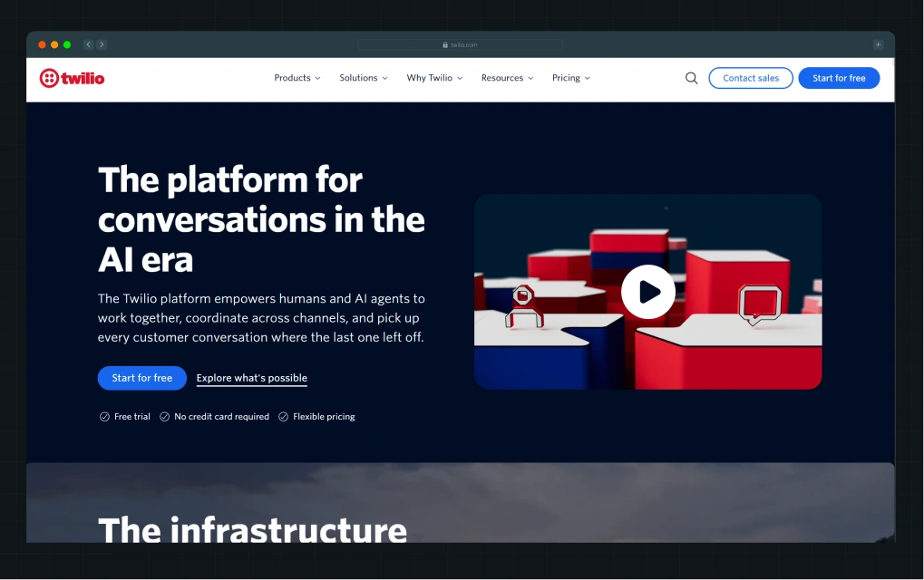The image size is (924, 580).
Task: Click Start for free below hero text
Action: point(142,378)
